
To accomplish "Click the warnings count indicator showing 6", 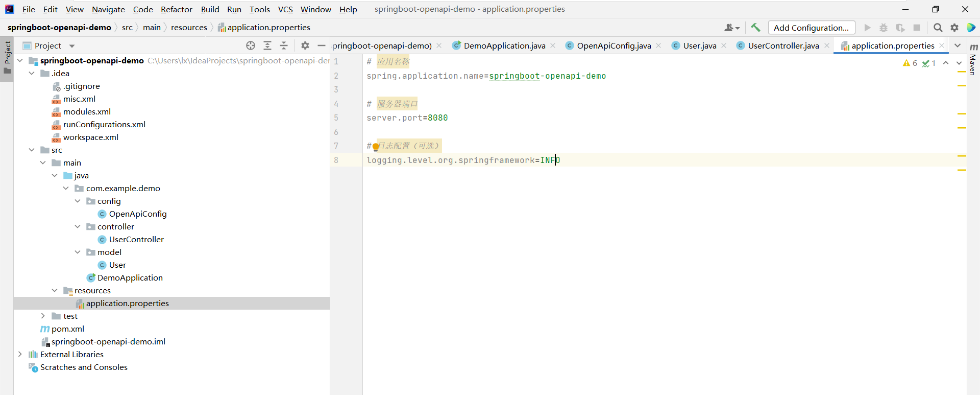I will coord(910,63).
